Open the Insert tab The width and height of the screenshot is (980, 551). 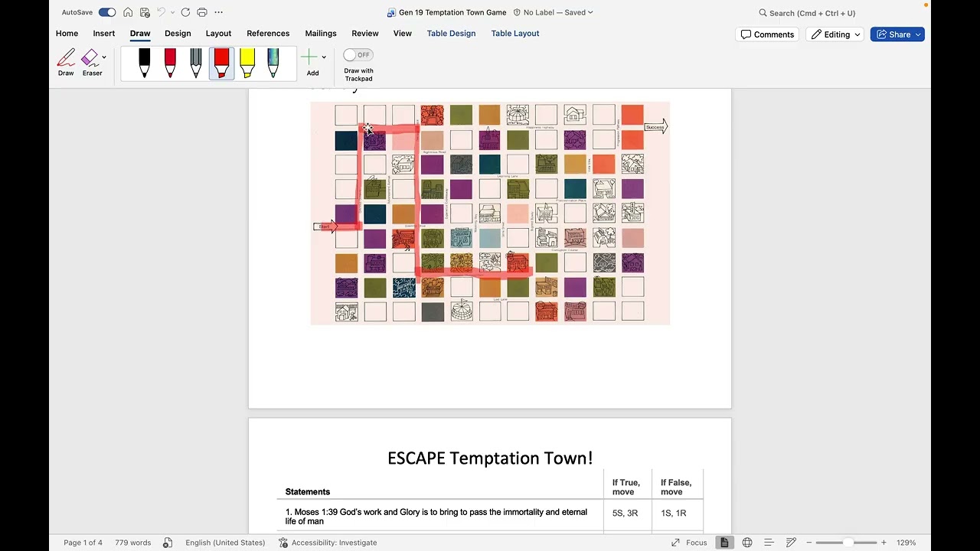[104, 34]
